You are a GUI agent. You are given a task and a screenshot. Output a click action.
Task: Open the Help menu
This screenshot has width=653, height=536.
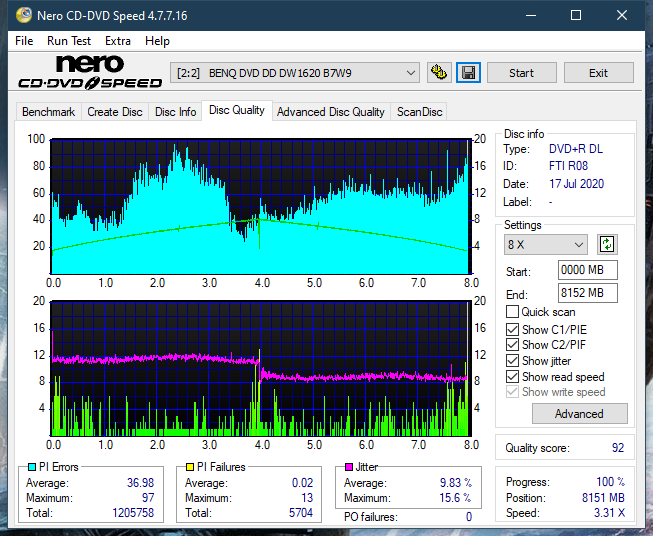coord(157,41)
